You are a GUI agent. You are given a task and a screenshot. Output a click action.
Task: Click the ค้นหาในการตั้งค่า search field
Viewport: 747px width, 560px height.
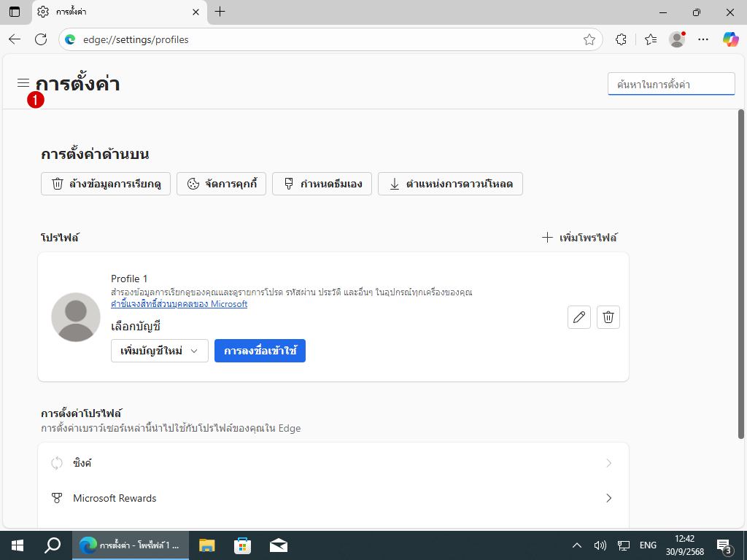[671, 84]
